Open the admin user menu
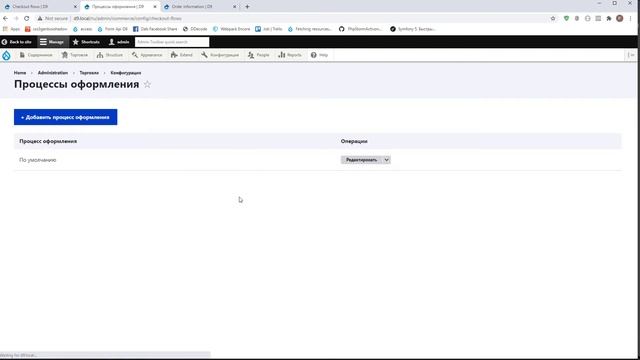This screenshot has height=360, width=640. pyautogui.click(x=119, y=42)
